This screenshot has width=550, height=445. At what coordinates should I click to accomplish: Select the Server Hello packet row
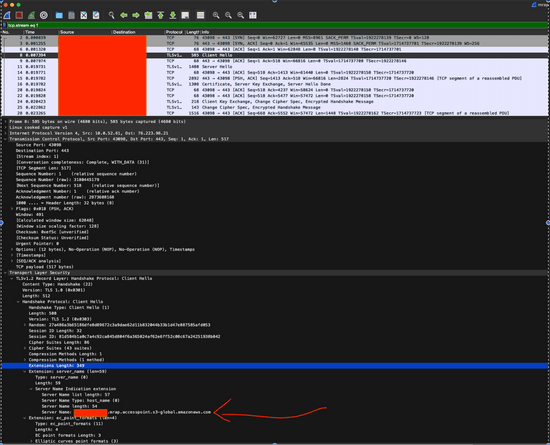point(275,67)
